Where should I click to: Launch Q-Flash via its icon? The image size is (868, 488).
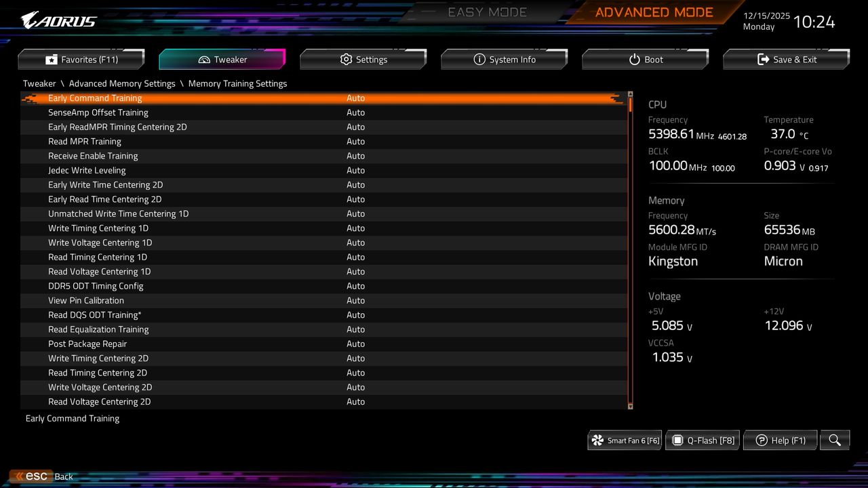point(677,440)
